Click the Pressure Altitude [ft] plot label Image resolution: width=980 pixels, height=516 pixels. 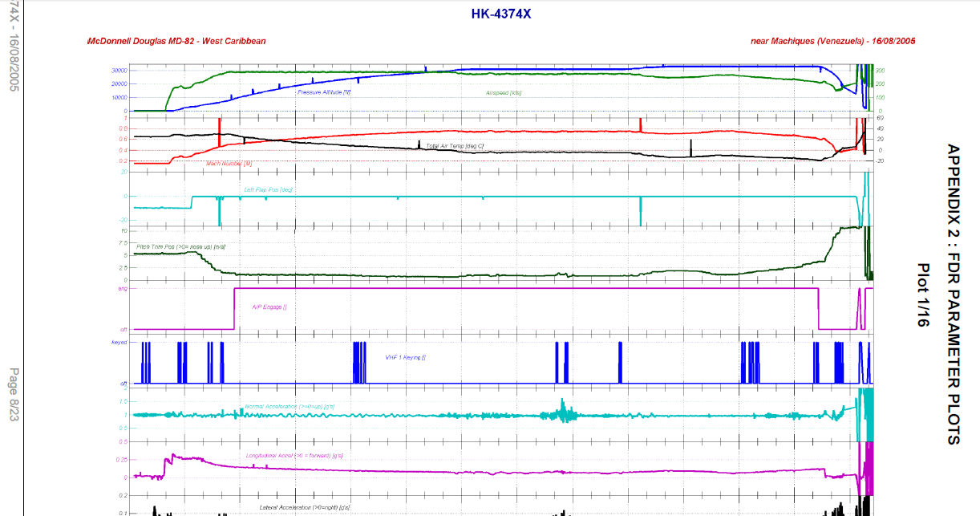[324, 92]
